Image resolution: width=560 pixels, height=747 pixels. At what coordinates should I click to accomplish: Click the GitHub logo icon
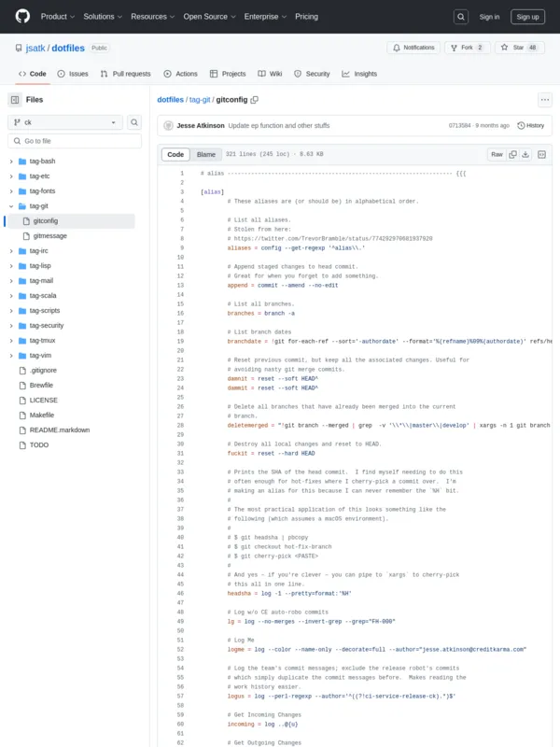[22, 16]
